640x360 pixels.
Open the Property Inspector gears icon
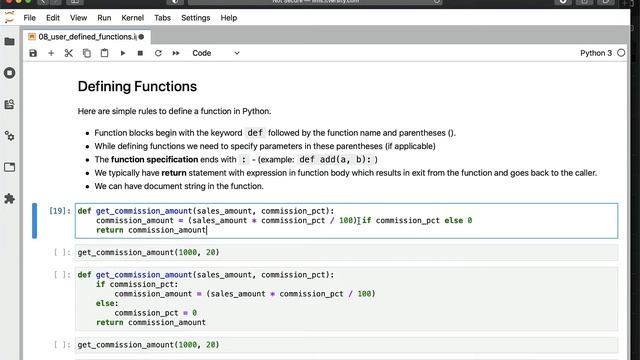pos(9,136)
